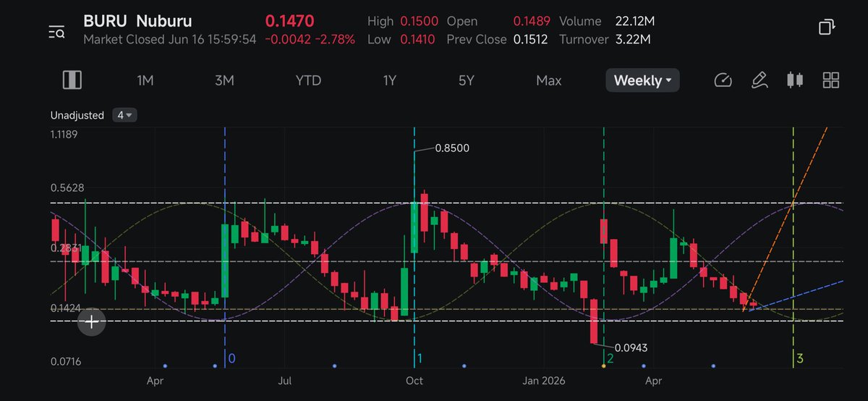Click the Prev Close 0.1512 value
This screenshot has width=868, height=401.
click(x=532, y=39)
